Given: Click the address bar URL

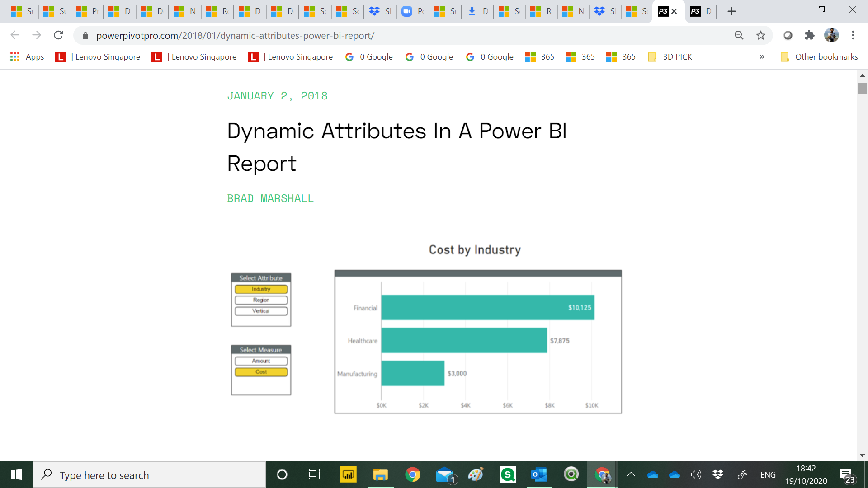Looking at the screenshot, I should coord(235,35).
